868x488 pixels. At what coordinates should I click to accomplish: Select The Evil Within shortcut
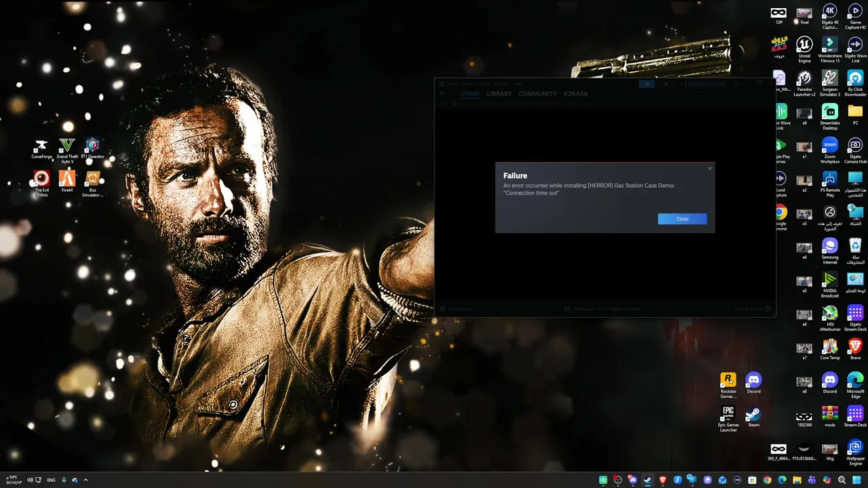[41, 184]
